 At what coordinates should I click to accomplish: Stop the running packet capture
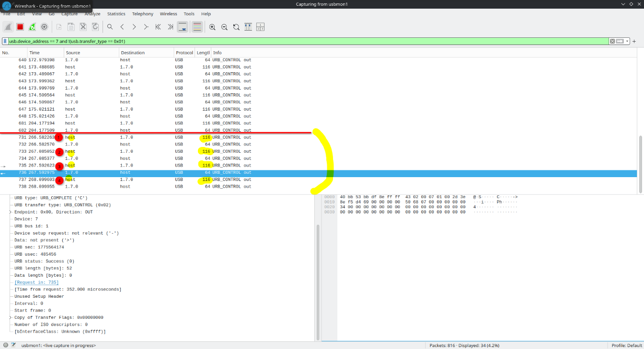pos(20,27)
